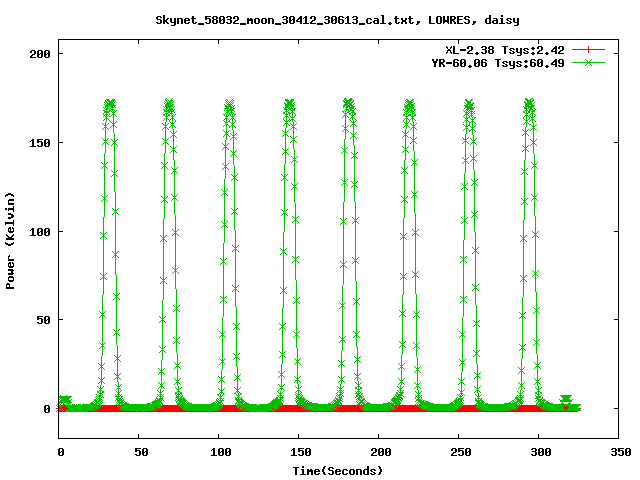Click y-axis tick label 200
640x480 pixels.
[x=40, y=54]
